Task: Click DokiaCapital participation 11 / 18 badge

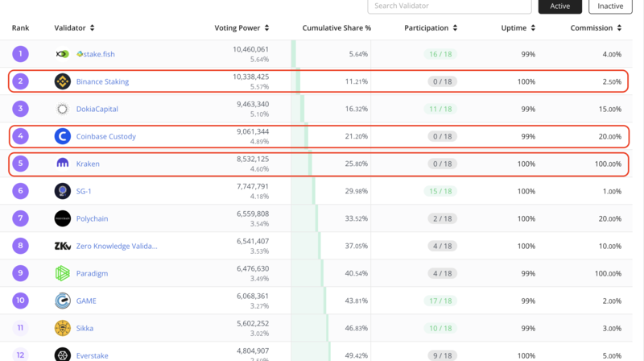Action: (x=440, y=109)
